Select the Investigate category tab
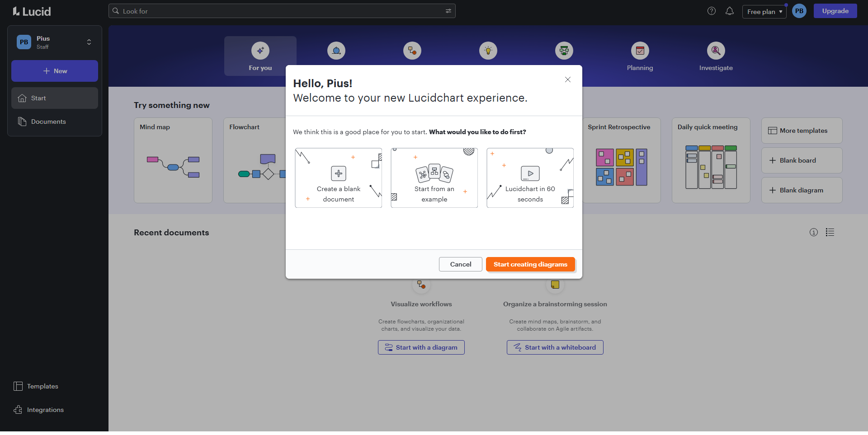This screenshot has height=435, width=868. click(x=716, y=56)
